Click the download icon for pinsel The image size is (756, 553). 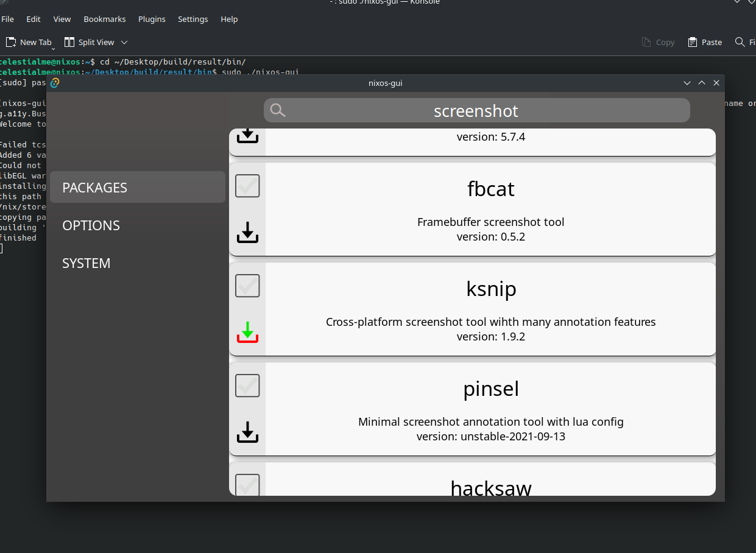[x=247, y=432]
